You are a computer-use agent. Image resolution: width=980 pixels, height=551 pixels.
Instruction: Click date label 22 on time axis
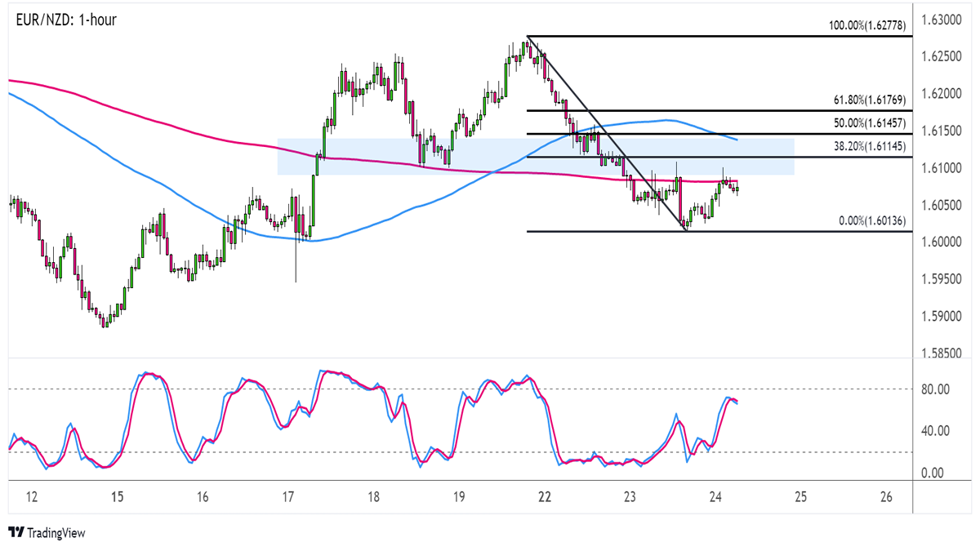545,497
